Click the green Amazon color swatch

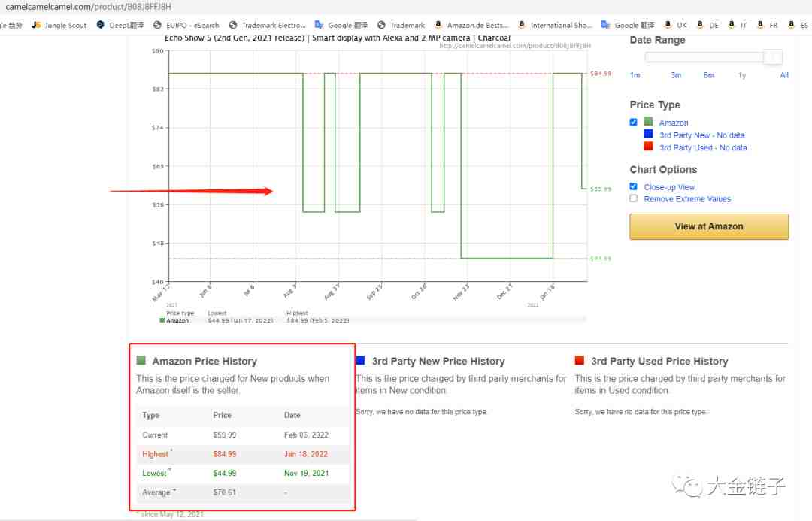pyautogui.click(x=648, y=122)
